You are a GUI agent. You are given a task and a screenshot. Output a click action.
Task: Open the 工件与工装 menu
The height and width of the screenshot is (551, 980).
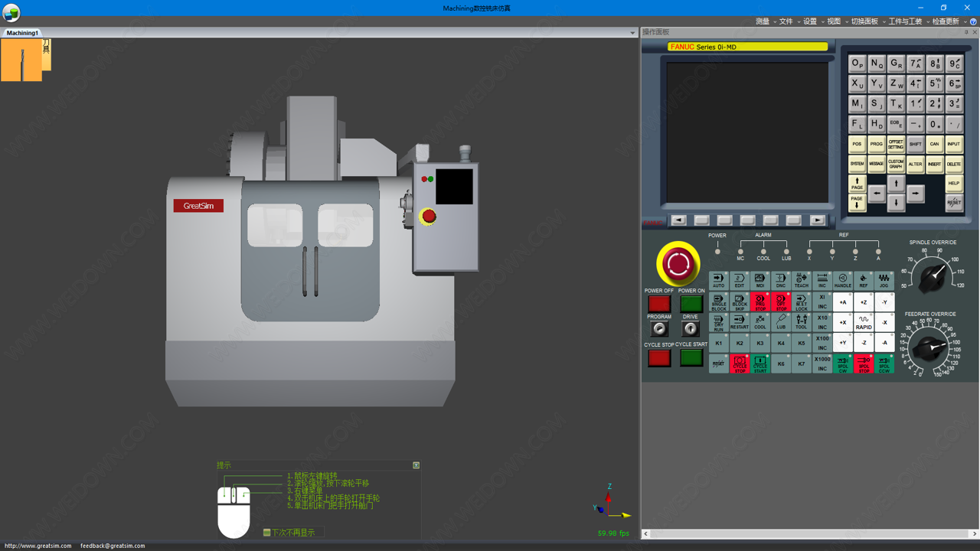905,21
